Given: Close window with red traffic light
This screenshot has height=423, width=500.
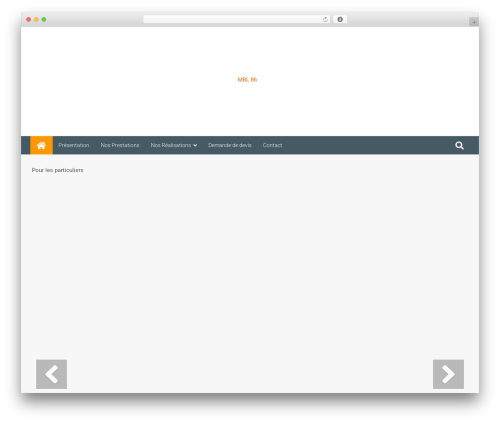Looking at the screenshot, I should point(29,20).
